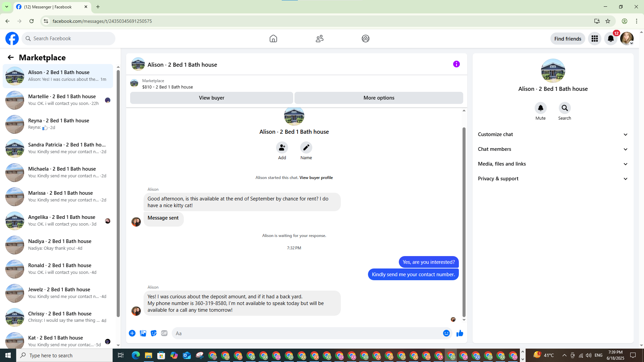This screenshot has width=644, height=362.
Task: Click the browser address bar URL
Action: pyautogui.click(x=102, y=21)
